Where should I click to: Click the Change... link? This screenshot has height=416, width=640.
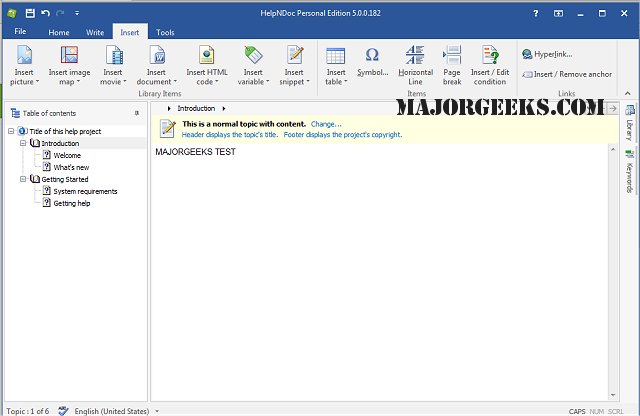(x=326, y=124)
